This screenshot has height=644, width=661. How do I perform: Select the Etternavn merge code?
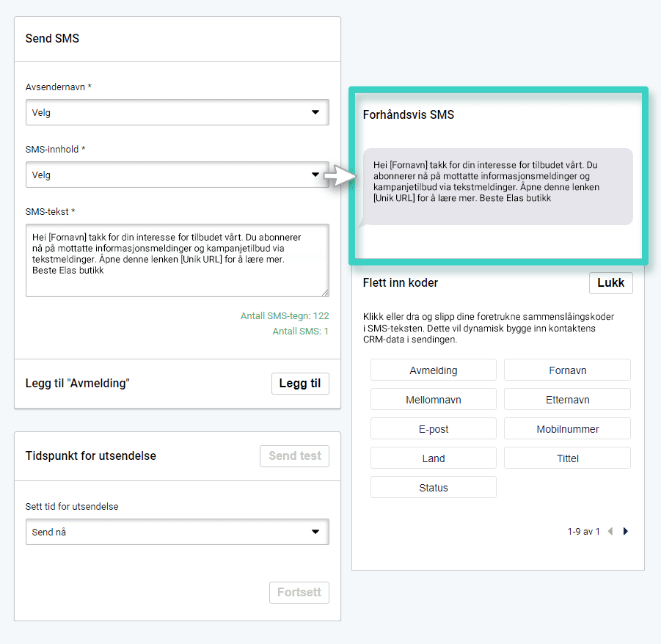click(567, 400)
